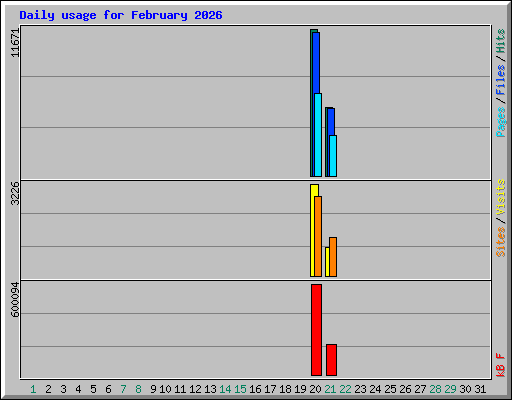Click day 16 on the x-axis
Viewport: 512px width, 400px height.
click(x=255, y=389)
